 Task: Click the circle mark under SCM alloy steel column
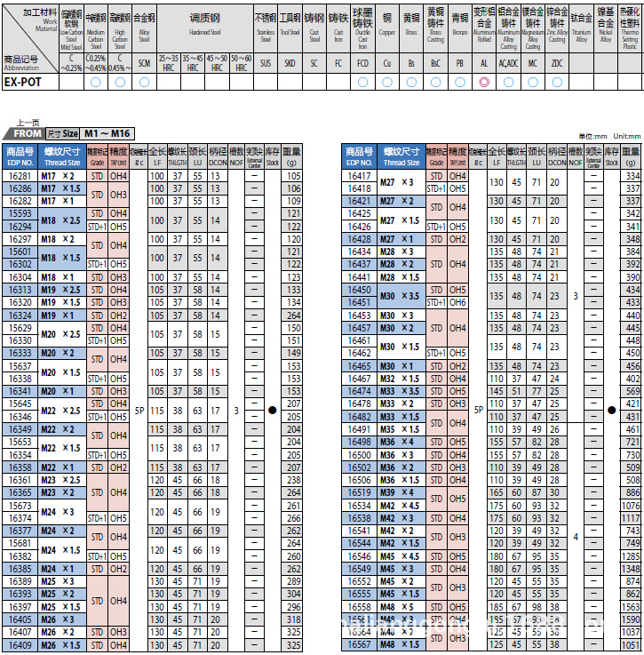[144, 83]
